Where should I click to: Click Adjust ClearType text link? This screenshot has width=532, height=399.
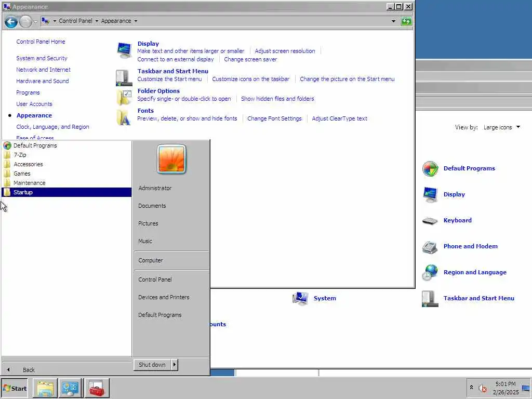[339, 119]
